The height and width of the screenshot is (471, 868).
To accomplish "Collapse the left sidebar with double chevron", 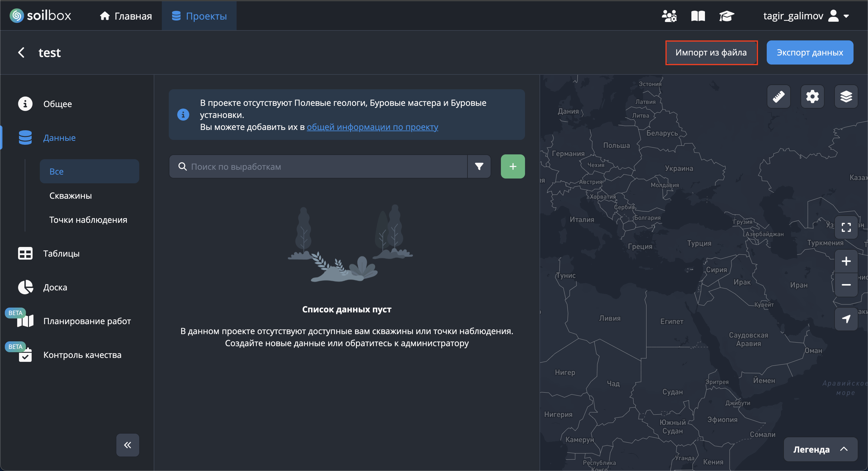I will (127, 445).
